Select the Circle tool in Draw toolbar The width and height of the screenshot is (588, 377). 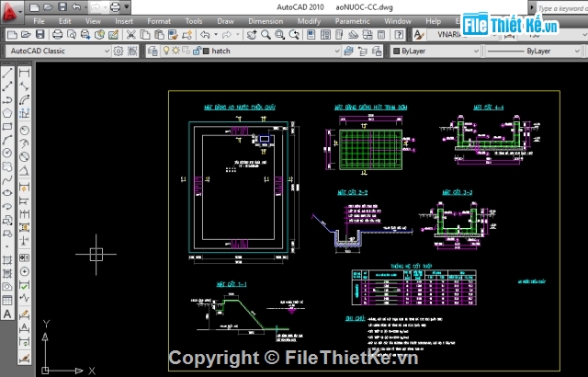point(7,153)
